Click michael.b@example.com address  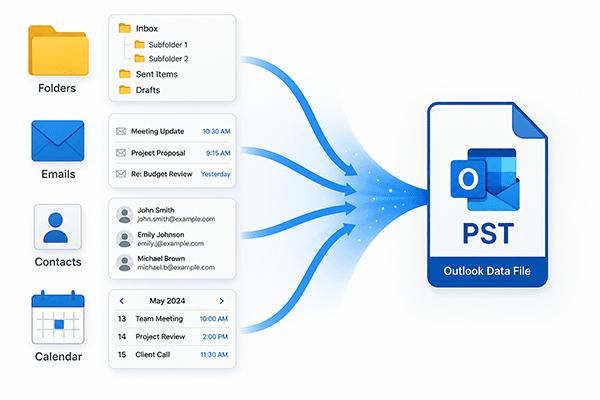(176, 268)
